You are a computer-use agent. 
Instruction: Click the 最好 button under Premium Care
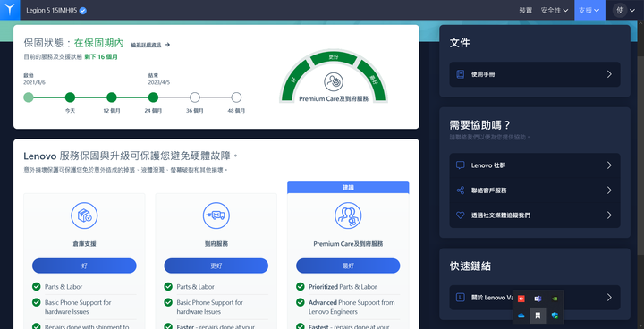point(348,266)
